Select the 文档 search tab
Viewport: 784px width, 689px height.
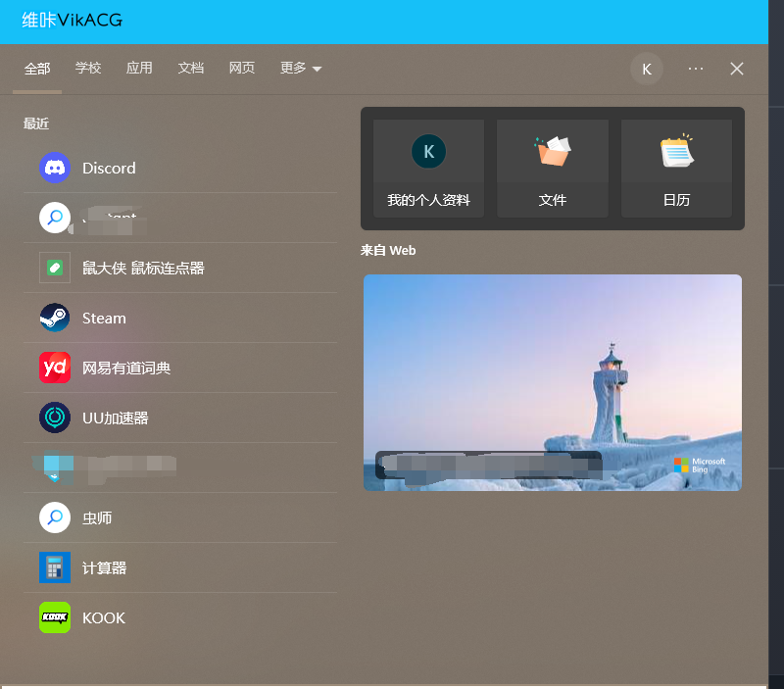pos(191,69)
